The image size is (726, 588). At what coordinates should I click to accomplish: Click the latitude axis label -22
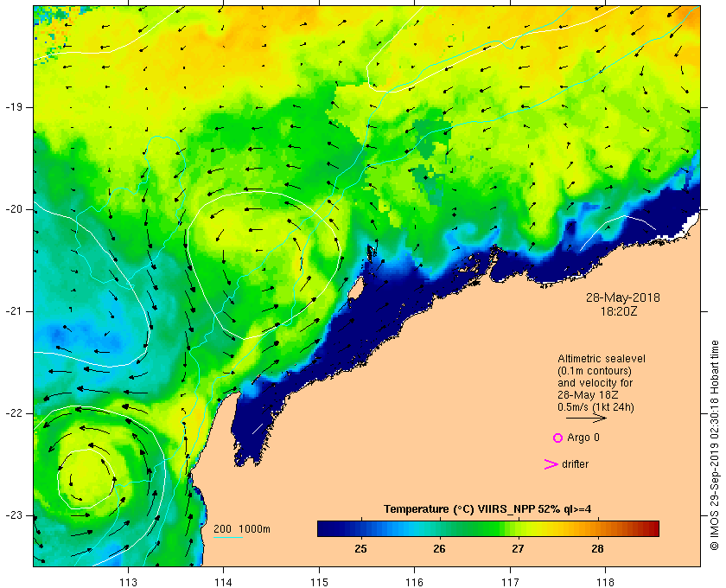click(x=13, y=413)
